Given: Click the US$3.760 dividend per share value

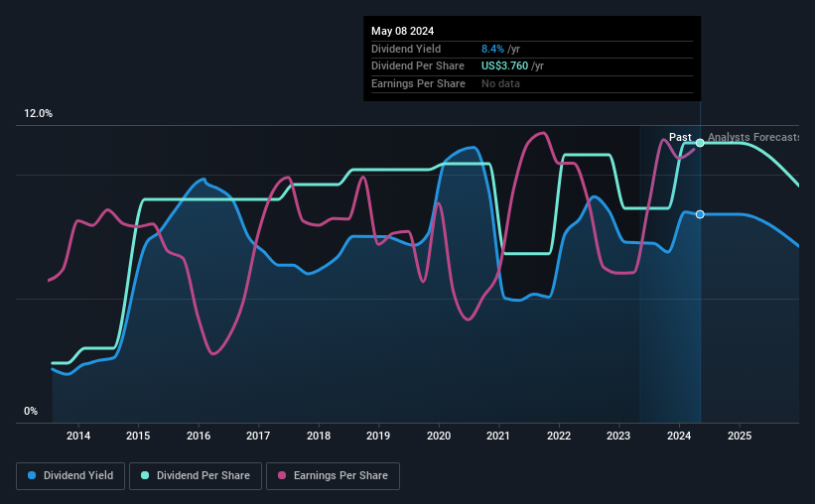Looking at the screenshot, I should [504, 66].
